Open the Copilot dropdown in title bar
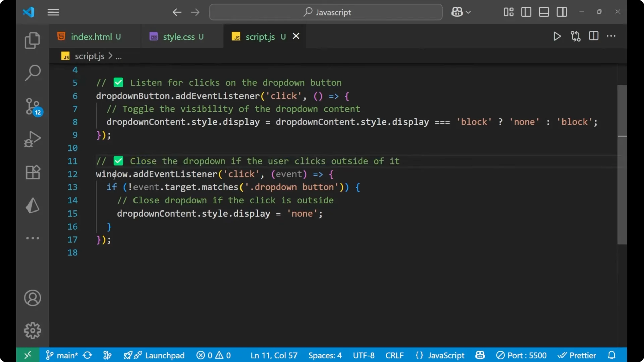 point(461,12)
